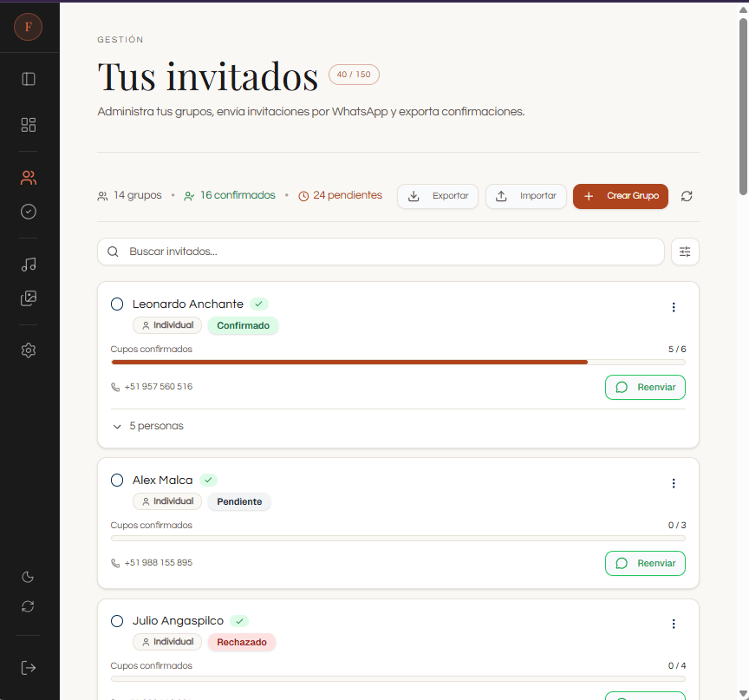
Task: Click the green check badge beside Leonardo Anchante
Action: pyautogui.click(x=258, y=304)
